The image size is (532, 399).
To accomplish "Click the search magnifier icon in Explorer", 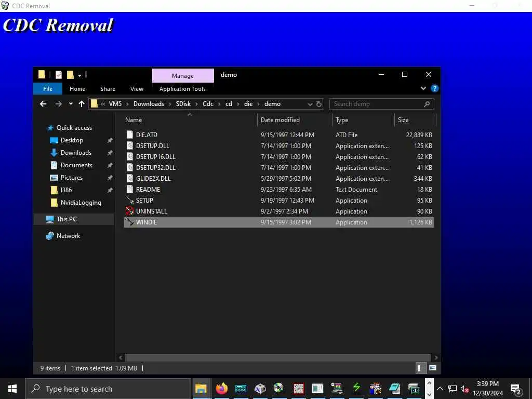I will point(427,104).
